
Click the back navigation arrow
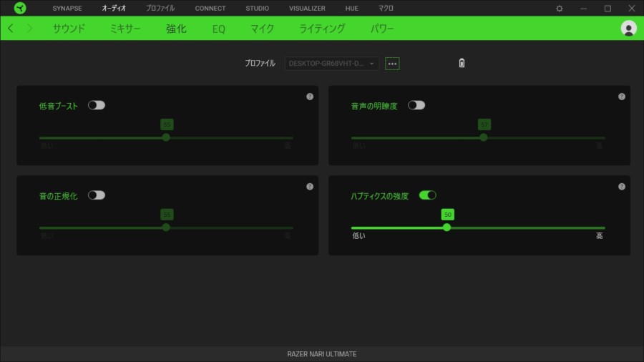click(11, 29)
